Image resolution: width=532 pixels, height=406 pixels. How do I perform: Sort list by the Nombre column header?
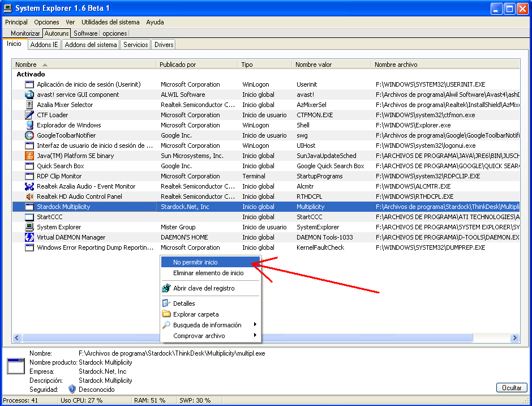coord(84,65)
